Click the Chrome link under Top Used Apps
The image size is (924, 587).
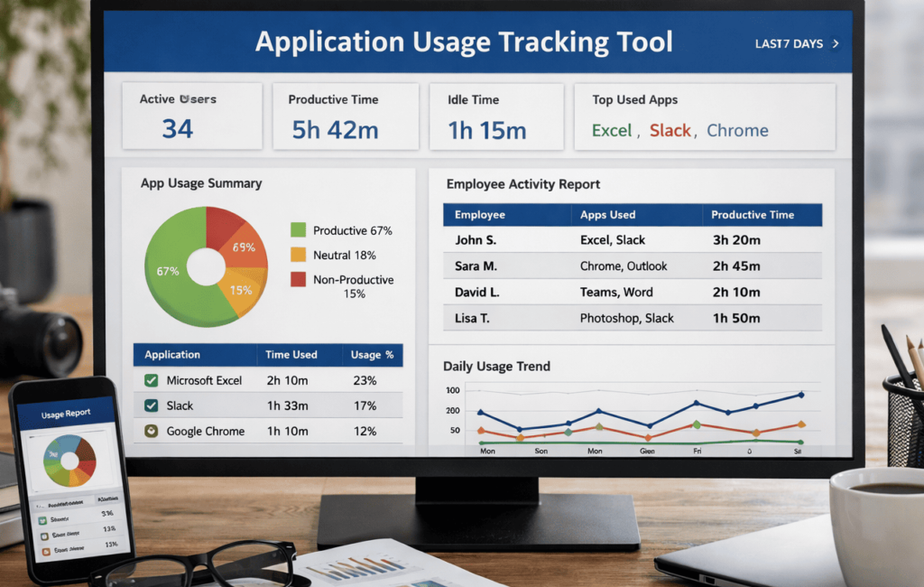737,130
